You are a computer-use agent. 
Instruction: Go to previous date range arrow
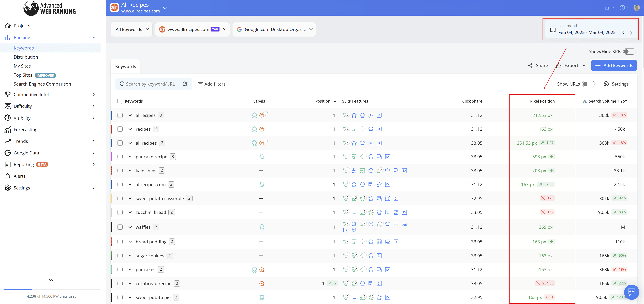coord(623,33)
